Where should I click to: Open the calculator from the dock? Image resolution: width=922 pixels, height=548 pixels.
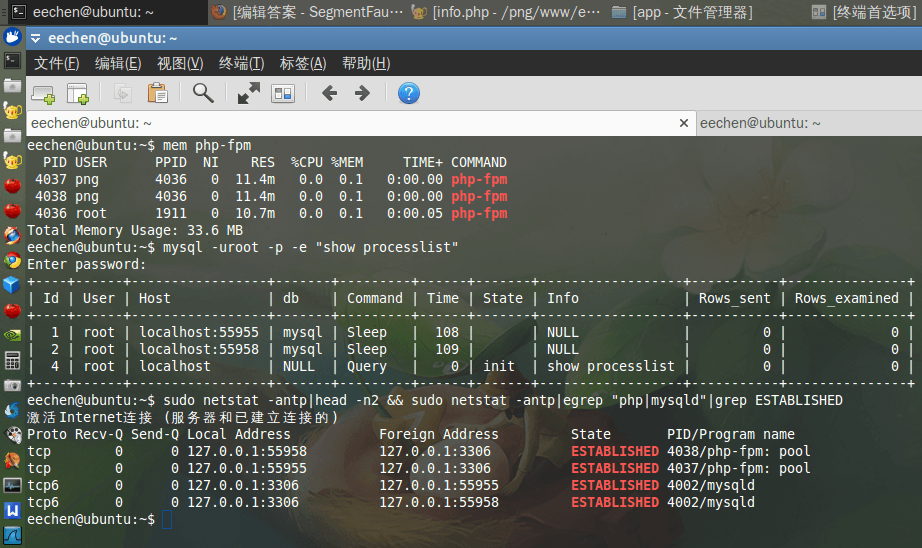pyautogui.click(x=12, y=360)
